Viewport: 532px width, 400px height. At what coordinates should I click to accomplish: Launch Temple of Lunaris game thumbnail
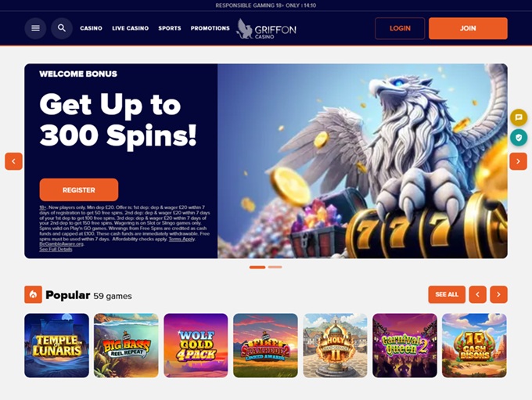tap(56, 345)
